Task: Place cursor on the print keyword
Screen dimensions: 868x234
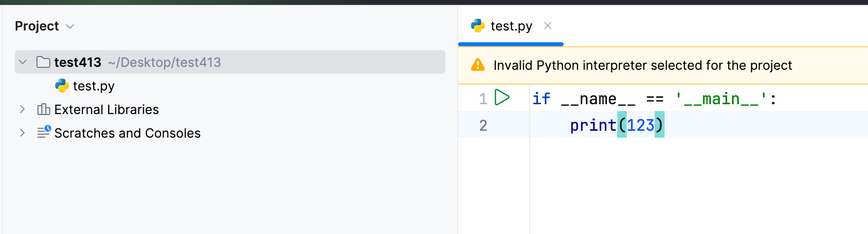Action: tap(593, 125)
